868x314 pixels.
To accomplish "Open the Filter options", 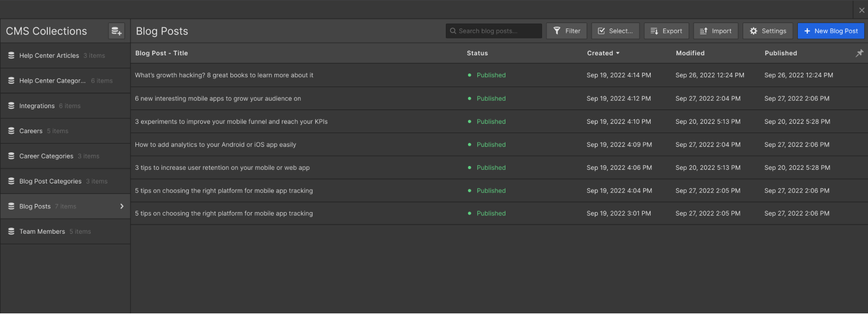I will (x=566, y=31).
